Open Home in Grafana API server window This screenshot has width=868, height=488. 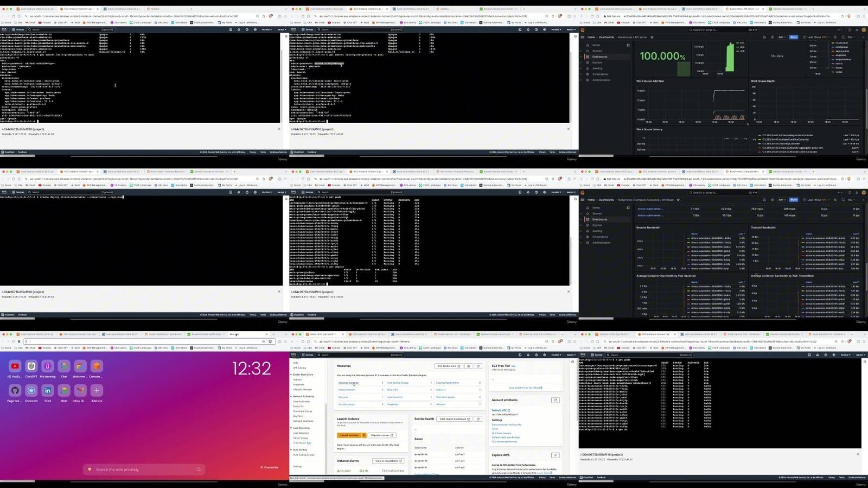coord(596,45)
